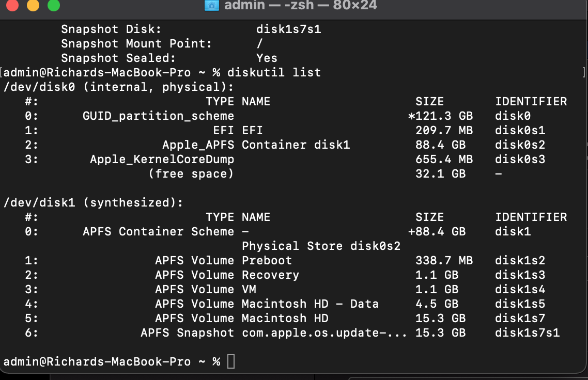Click the "diskutil list" command text
This screenshot has width=588, height=380.
(274, 73)
